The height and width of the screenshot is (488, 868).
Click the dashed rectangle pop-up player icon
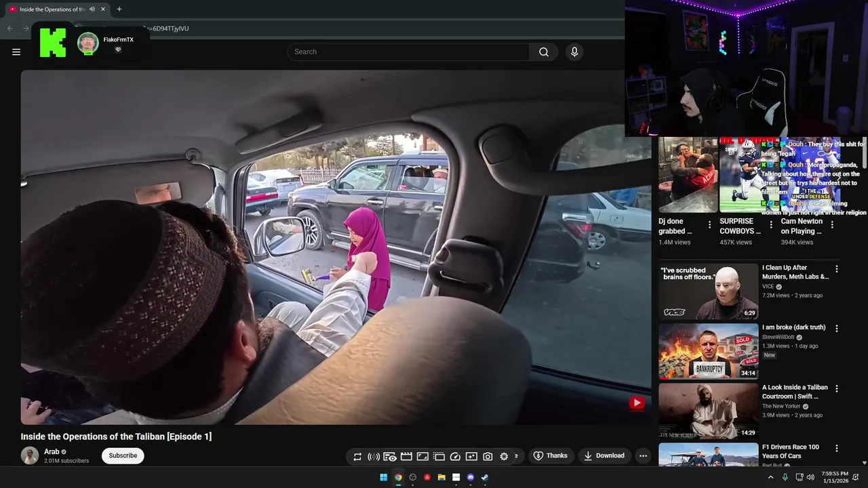pyautogui.click(x=439, y=457)
